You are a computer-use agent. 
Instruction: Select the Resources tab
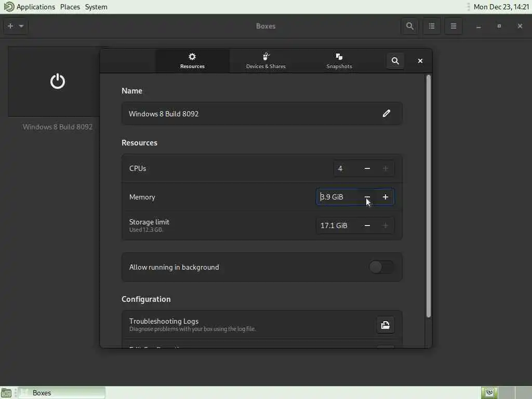pyautogui.click(x=192, y=61)
